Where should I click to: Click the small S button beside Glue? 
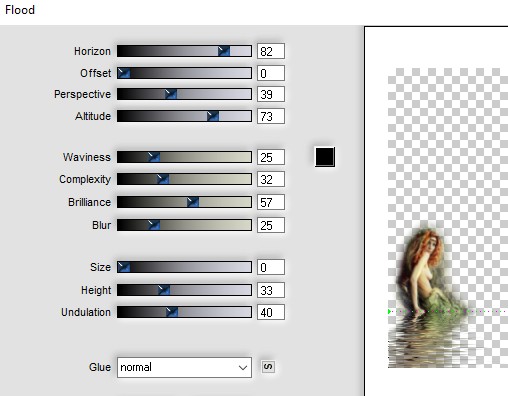(268, 367)
